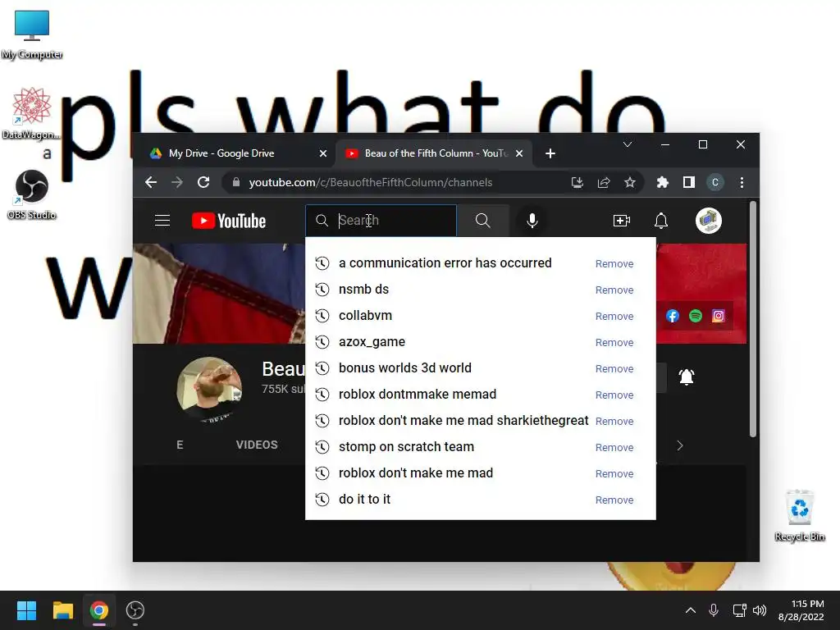
Task: Open channel's Instagram link icon
Action: coord(719,316)
